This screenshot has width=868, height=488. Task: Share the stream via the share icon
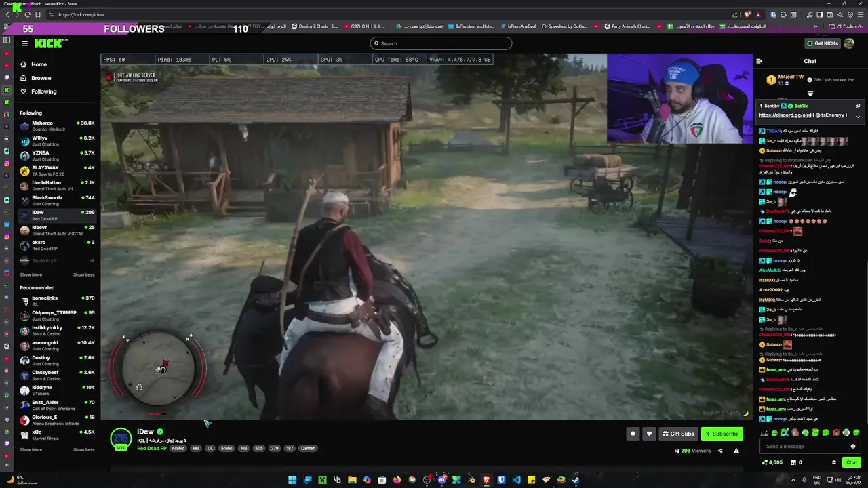point(720,451)
